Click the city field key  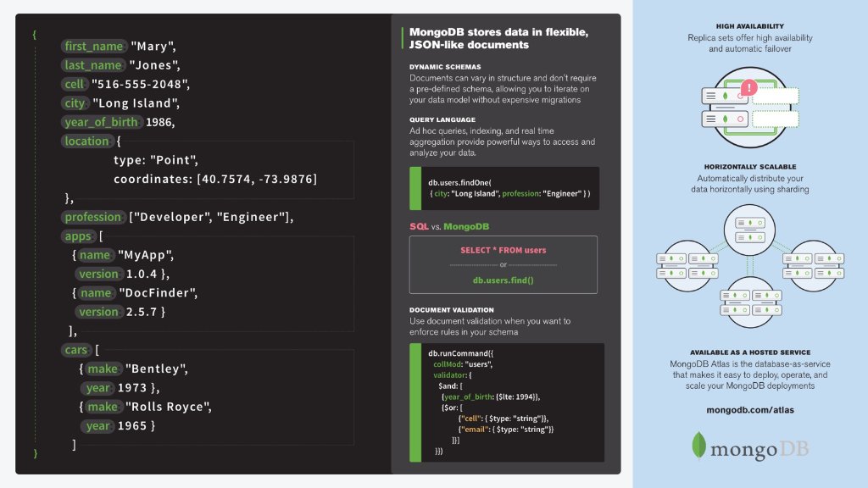point(75,103)
